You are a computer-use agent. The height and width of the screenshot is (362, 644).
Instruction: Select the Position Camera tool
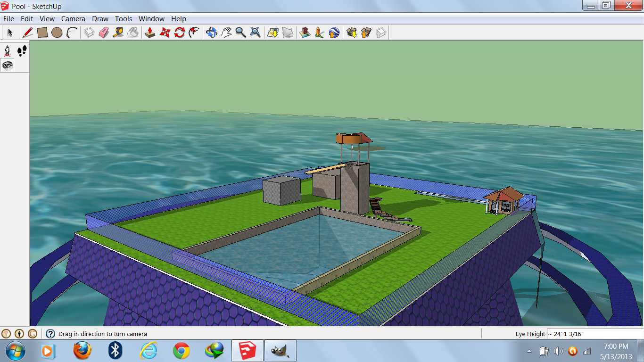8,51
